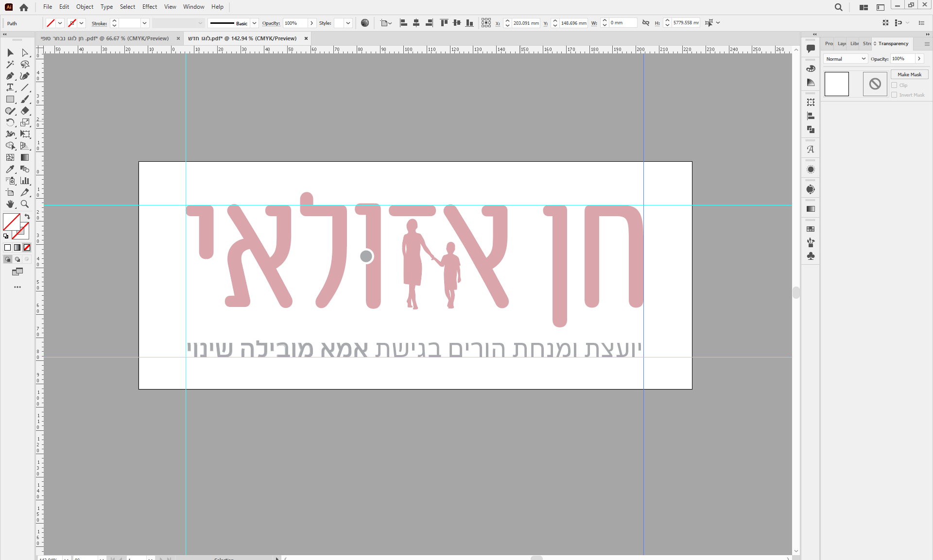Open the Style dropdown in the control bar
Viewport: 933px width, 560px height.
click(347, 23)
